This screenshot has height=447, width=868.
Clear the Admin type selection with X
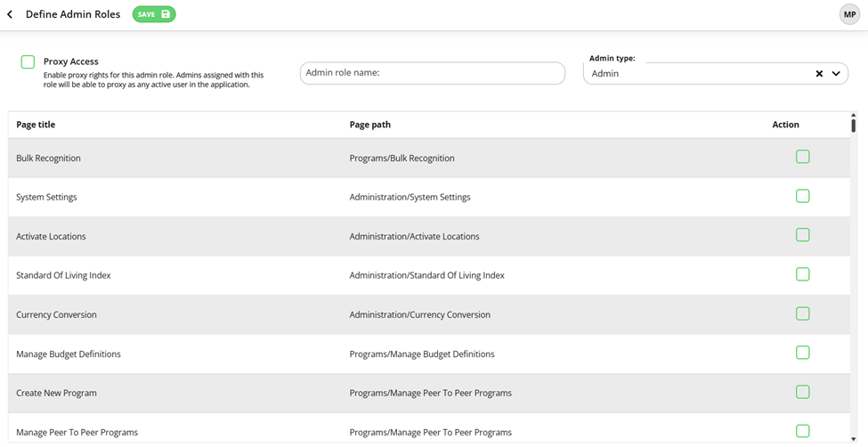point(819,74)
